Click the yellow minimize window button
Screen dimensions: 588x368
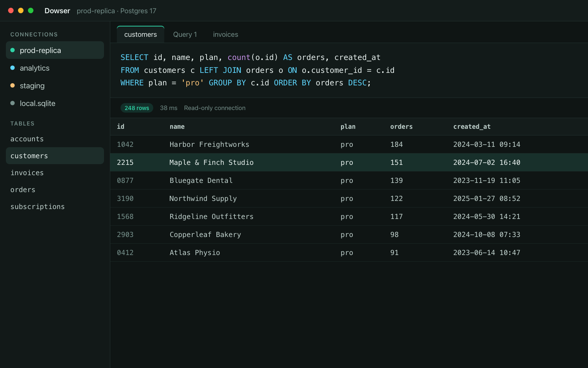(21, 11)
